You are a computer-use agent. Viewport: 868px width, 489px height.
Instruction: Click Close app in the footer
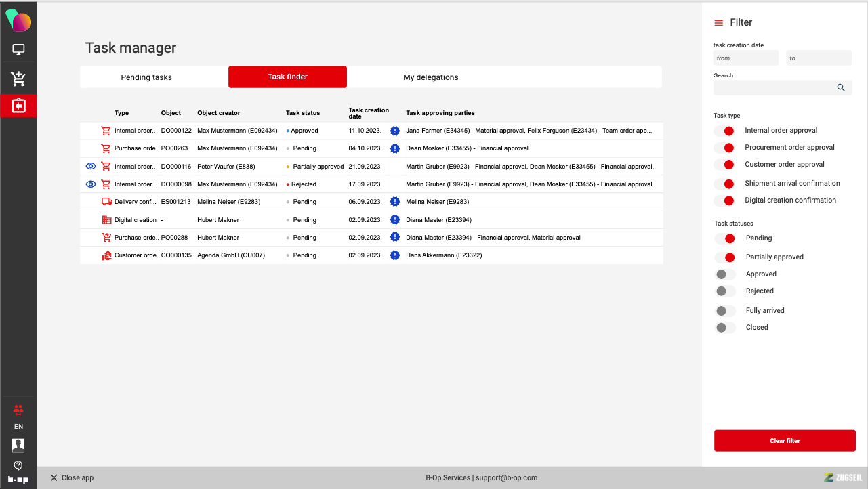tap(72, 477)
